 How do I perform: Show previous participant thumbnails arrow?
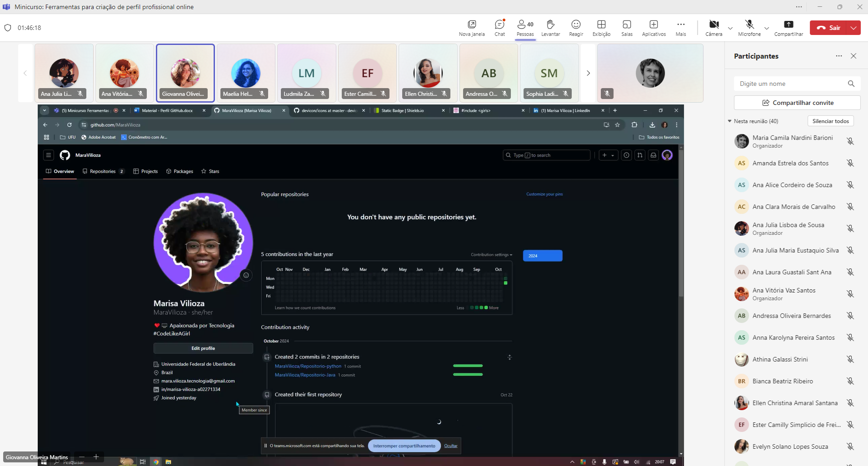tap(25, 73)
